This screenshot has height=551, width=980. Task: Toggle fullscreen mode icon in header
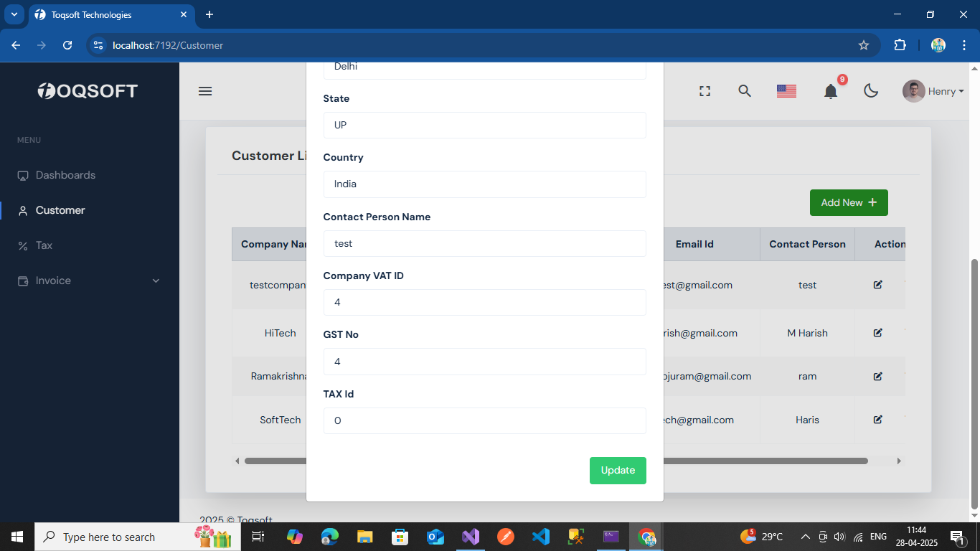click(705, 91)
